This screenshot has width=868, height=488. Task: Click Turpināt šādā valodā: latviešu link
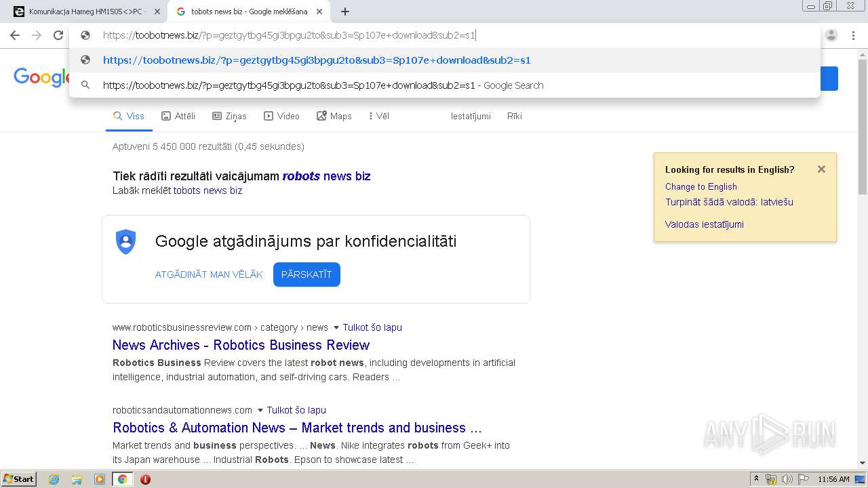[729, 202]
